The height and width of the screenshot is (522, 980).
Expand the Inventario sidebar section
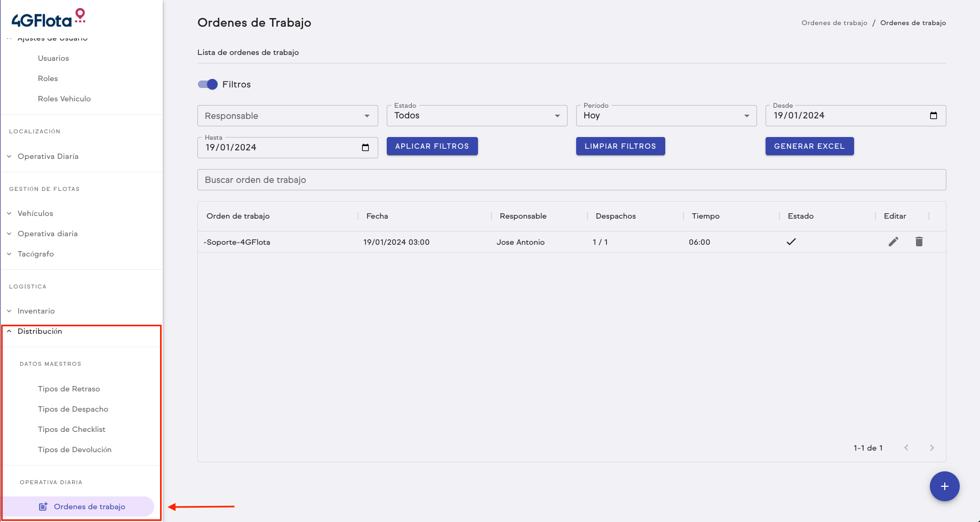(x=36, y=311)
